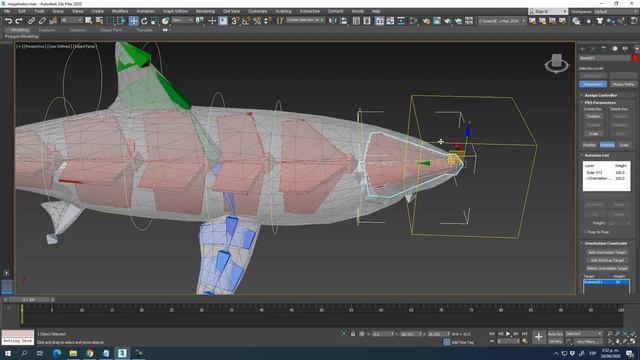Open the project path dropdown
640x360 pixels.
click(502, 21)
